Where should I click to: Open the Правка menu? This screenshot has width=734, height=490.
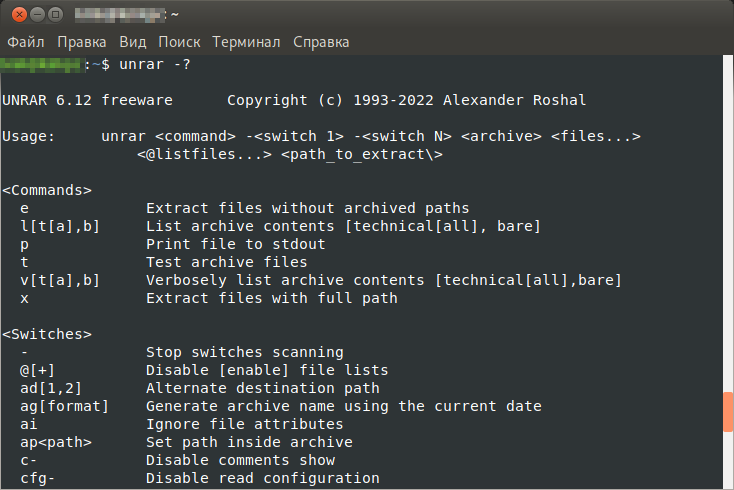pos(82,42)
